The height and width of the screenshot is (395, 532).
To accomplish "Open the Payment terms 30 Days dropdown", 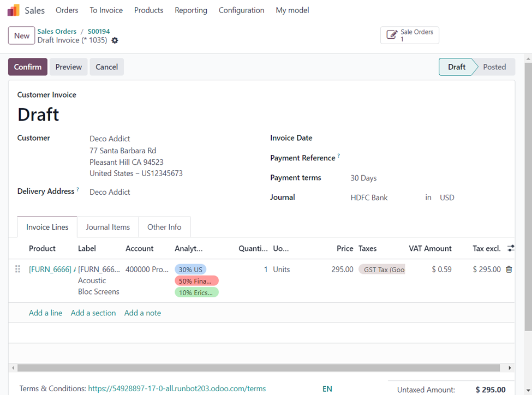I will click(x=382, y=178).
